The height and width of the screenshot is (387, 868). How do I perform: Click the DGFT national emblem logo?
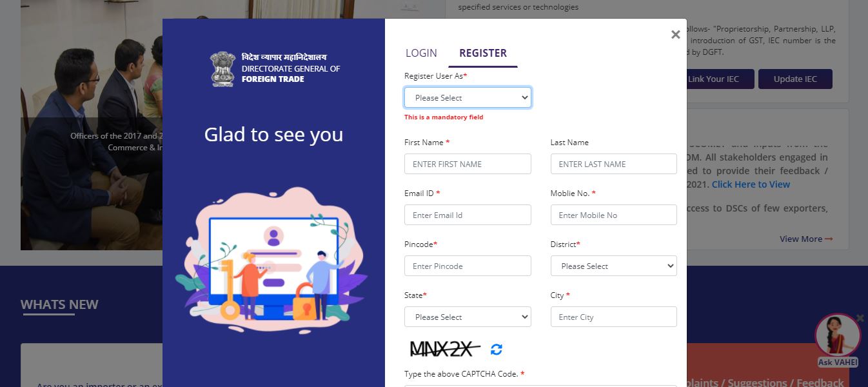click(222, 68)
